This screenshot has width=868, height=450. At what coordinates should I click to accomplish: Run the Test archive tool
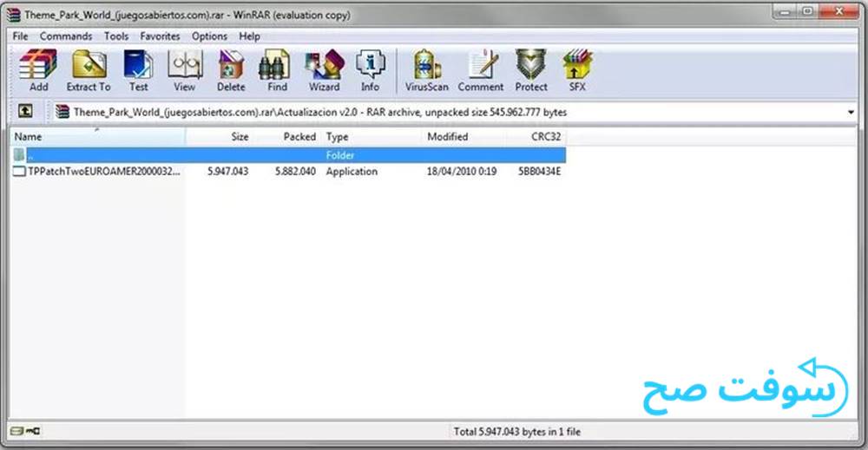point(138,70)
